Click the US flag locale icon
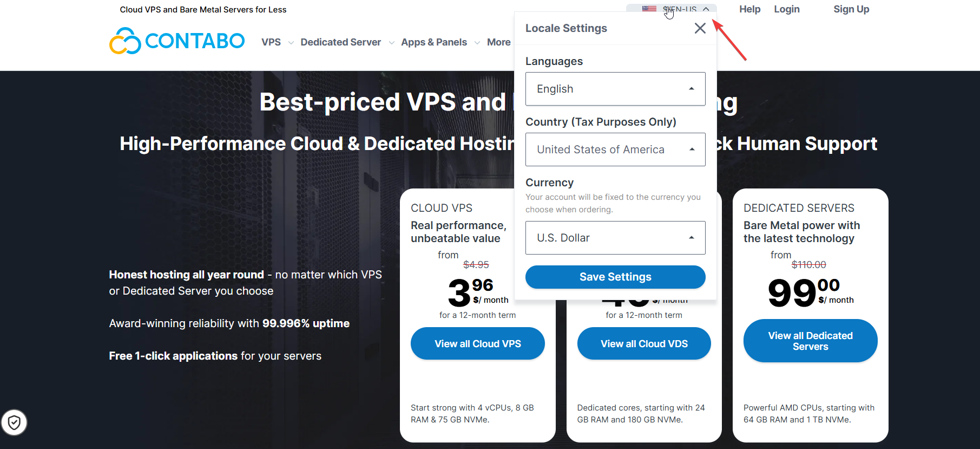Viewport: 980px width, 449px height. point(649,9)
